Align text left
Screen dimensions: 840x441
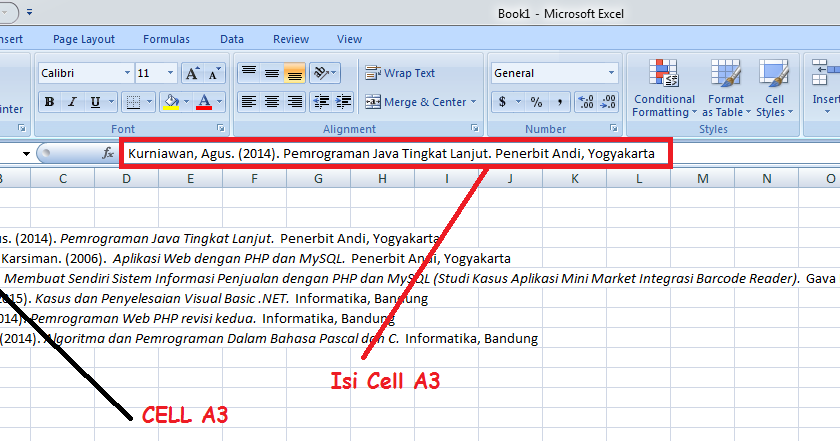point(249,102)
